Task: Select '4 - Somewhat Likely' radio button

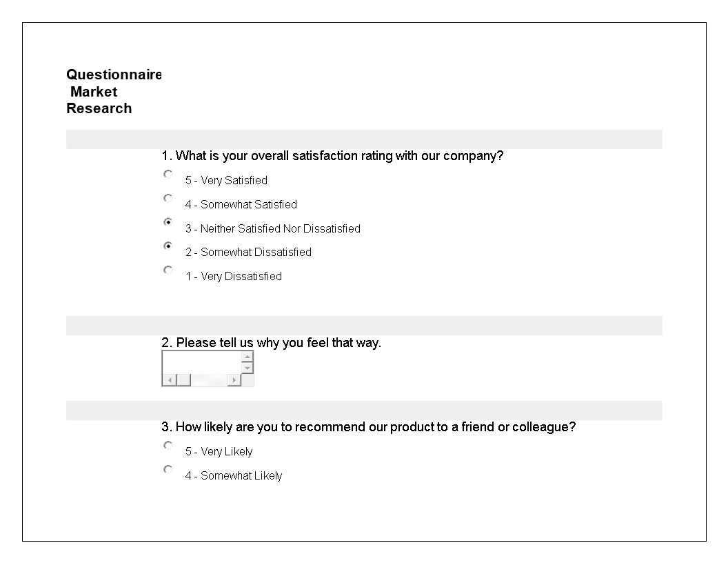Action: [168, 470]
